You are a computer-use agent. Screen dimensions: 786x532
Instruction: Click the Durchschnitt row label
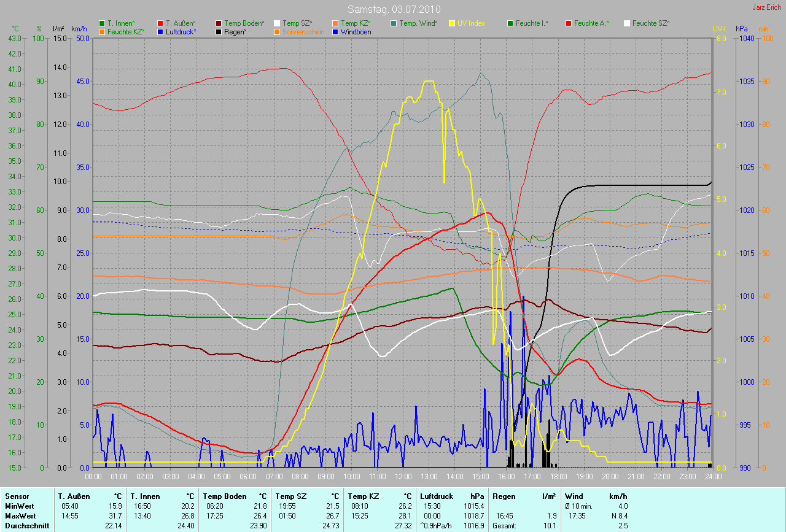[24, 526]
